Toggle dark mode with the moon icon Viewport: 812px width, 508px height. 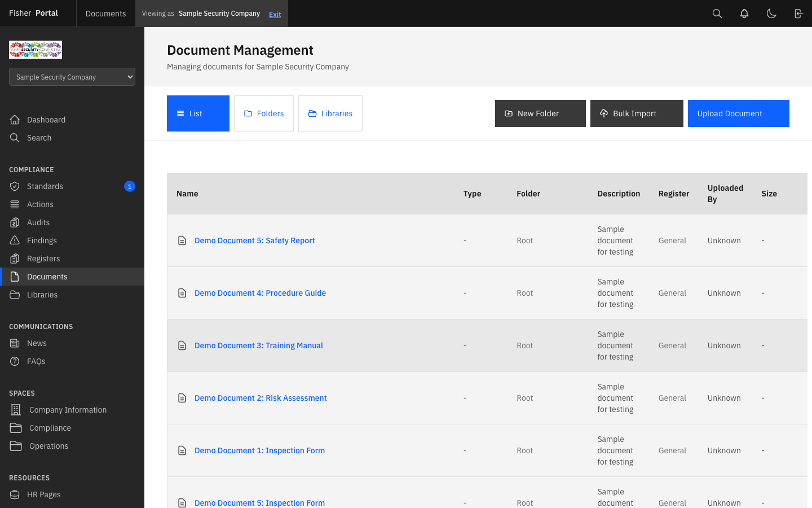click(x=771, y=13)
